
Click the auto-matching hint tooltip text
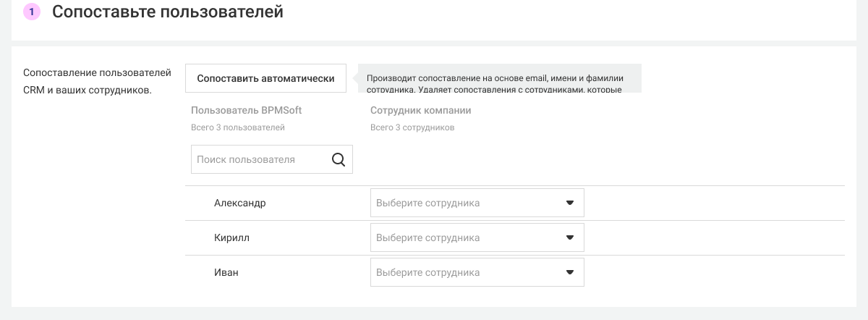(494, 79)
